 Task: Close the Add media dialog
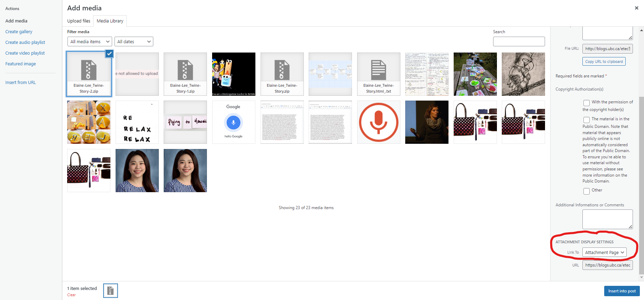(x=636, y=8)
